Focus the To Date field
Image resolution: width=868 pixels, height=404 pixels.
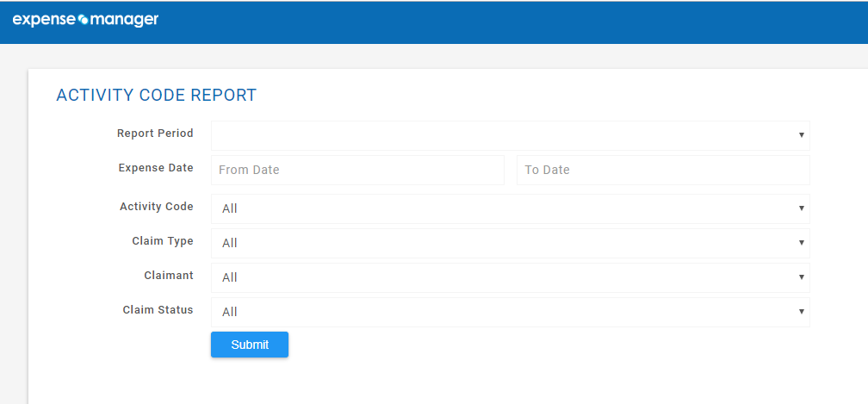pos(663,170)
